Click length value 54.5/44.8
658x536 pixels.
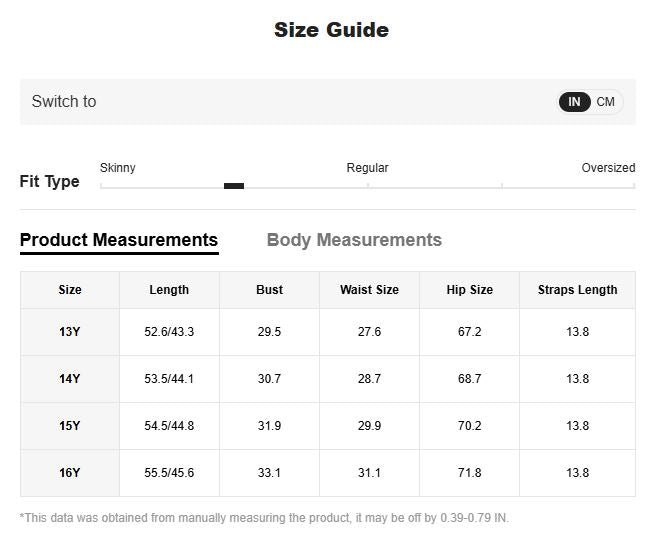(x=169, y=426)
